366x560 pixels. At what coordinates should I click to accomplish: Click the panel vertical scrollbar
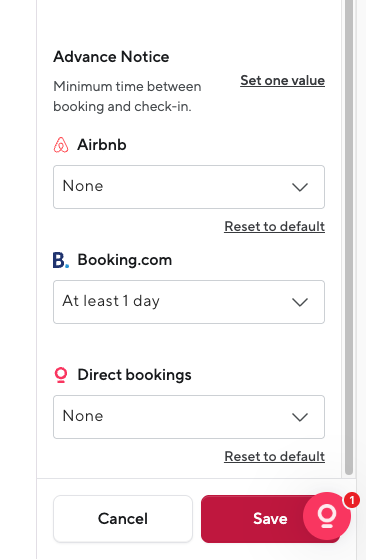[x=349, y=238]
